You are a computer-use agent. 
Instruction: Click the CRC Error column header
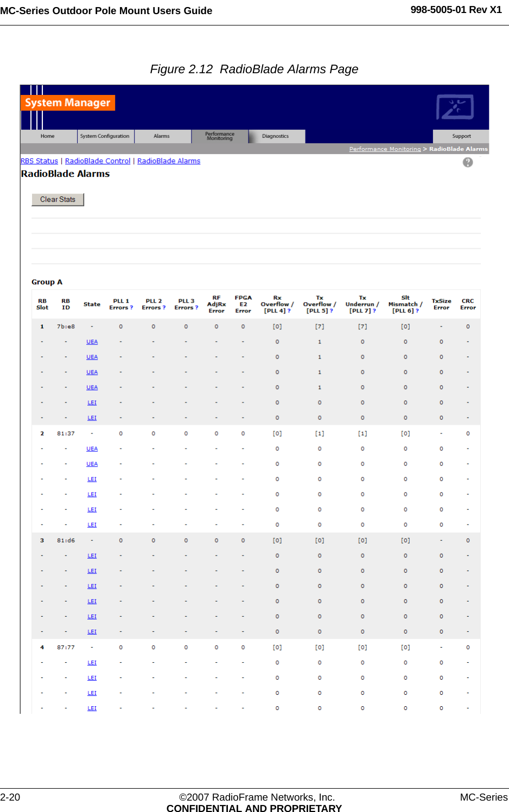point(468,304)
